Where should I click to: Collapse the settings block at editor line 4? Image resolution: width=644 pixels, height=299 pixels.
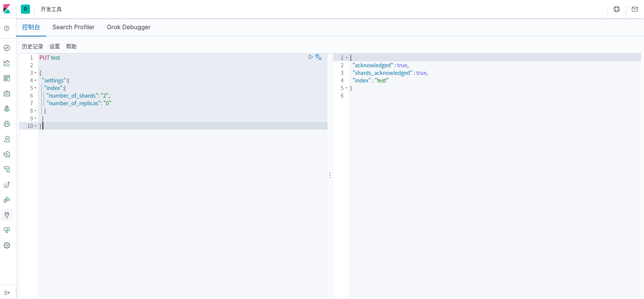[36, 81]
